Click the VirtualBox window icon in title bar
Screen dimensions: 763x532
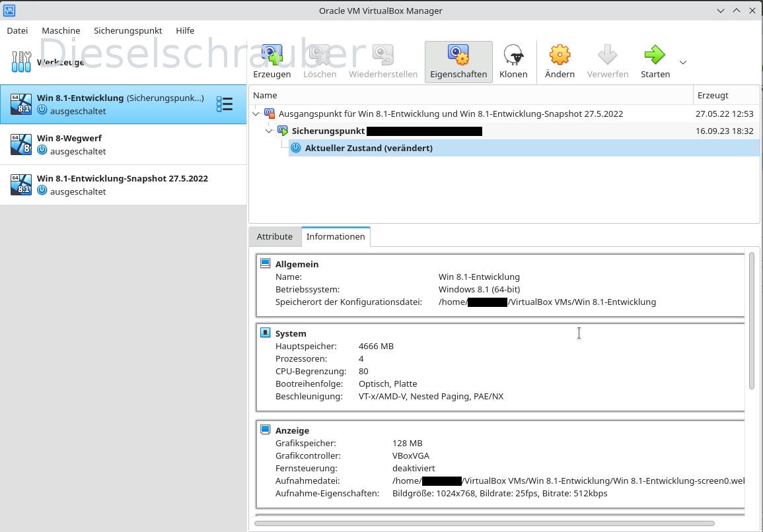tap(9, 10)
